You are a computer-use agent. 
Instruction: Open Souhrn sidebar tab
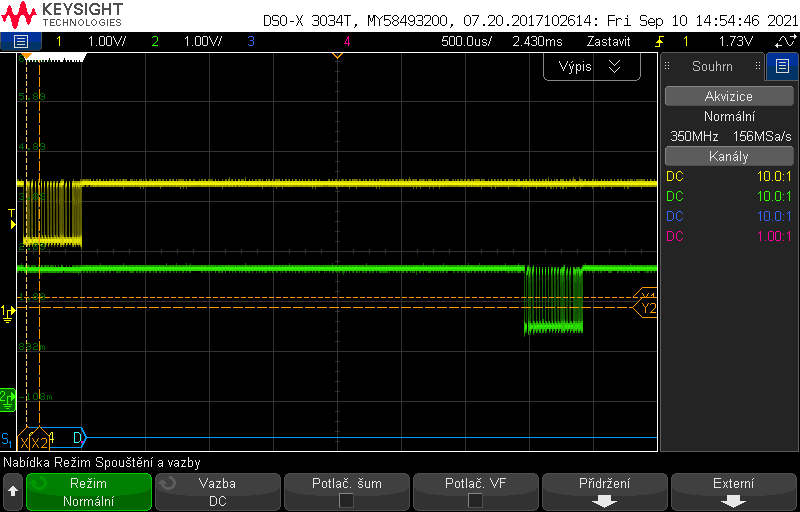pos(712,66)
